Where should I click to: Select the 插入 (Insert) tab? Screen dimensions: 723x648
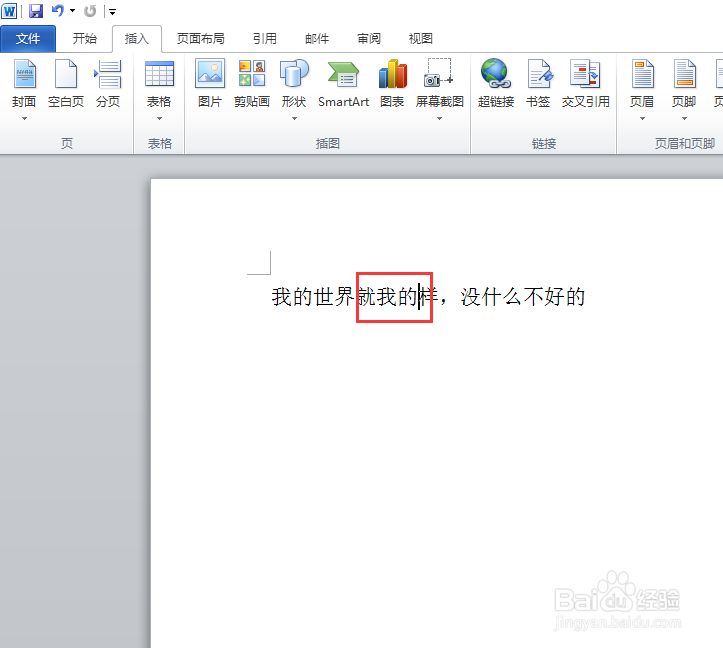pos(137,39)
